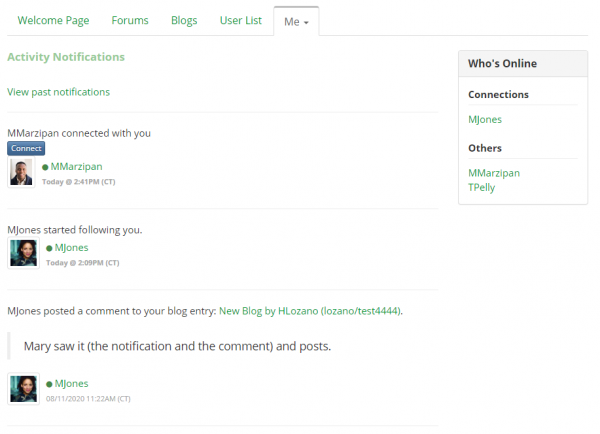
Task: Open View past notifications link
Action: point(58,92)
